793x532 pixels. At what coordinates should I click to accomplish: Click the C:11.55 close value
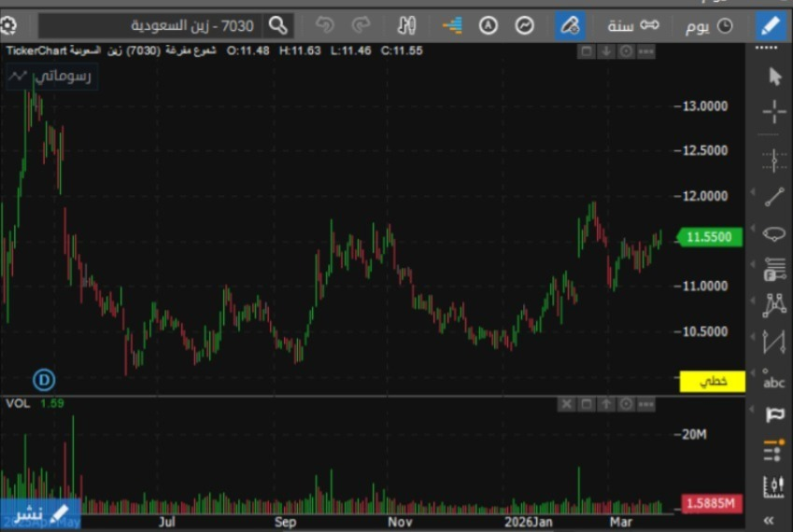click(402, 50)
